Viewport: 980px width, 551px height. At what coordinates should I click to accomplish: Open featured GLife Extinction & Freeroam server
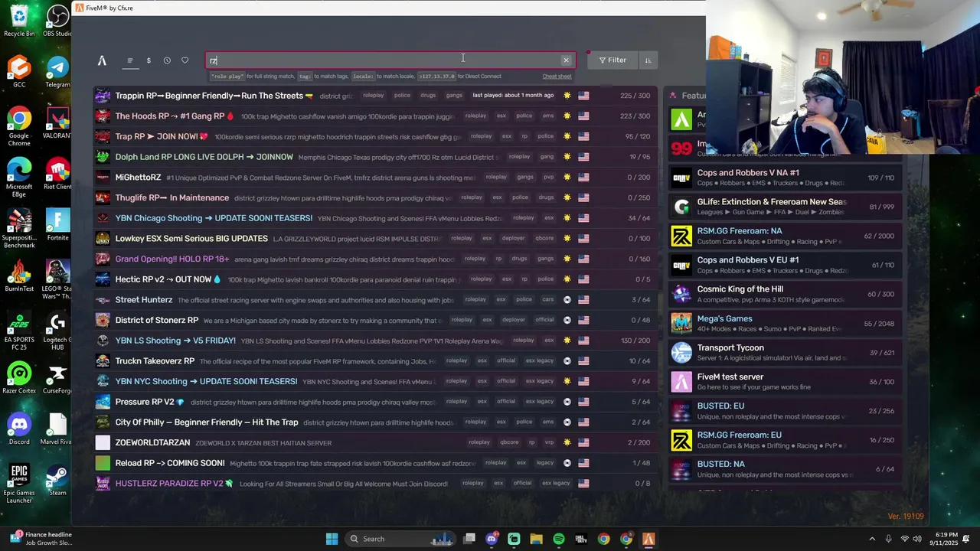click(x=785, y=207)
